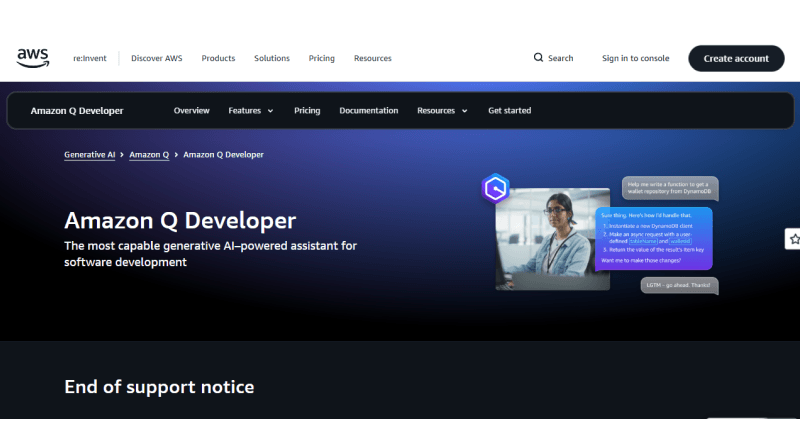800x445 pixels.
Task: Click the search magnifier icon
Action: tap(538, 58)
